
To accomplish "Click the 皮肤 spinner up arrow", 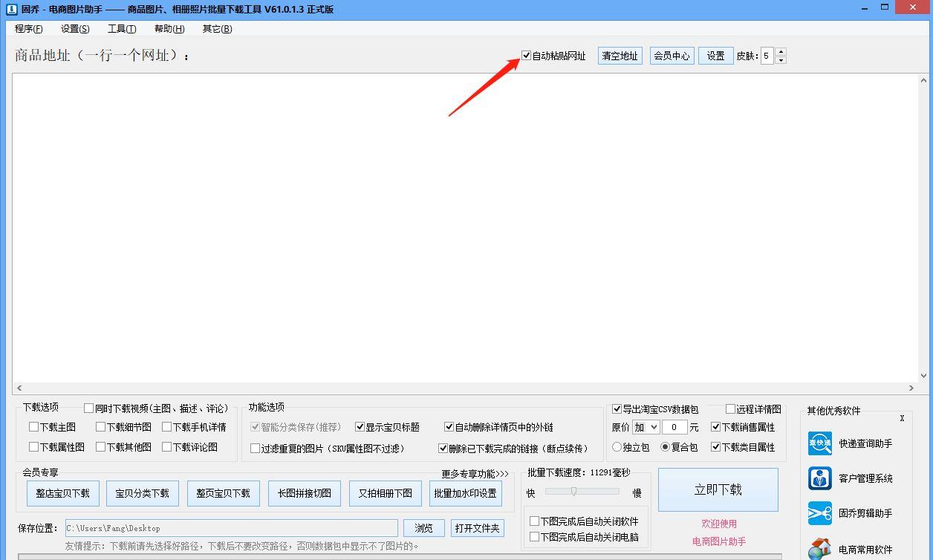I will (780, 51).
